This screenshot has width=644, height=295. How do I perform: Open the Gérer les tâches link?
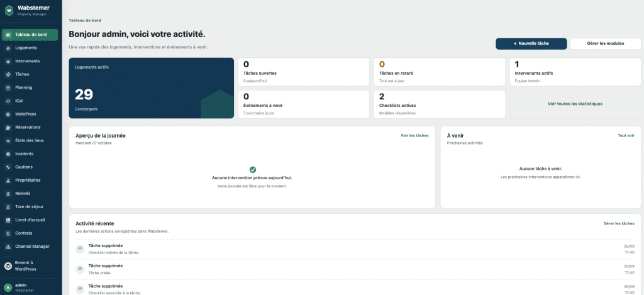coord(619,223)
